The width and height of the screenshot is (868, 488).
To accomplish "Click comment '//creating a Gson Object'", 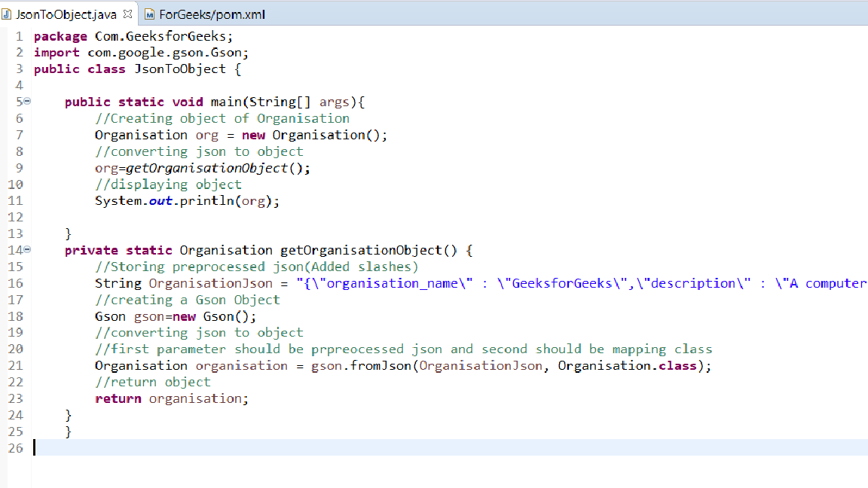I will tap(187, 300).
